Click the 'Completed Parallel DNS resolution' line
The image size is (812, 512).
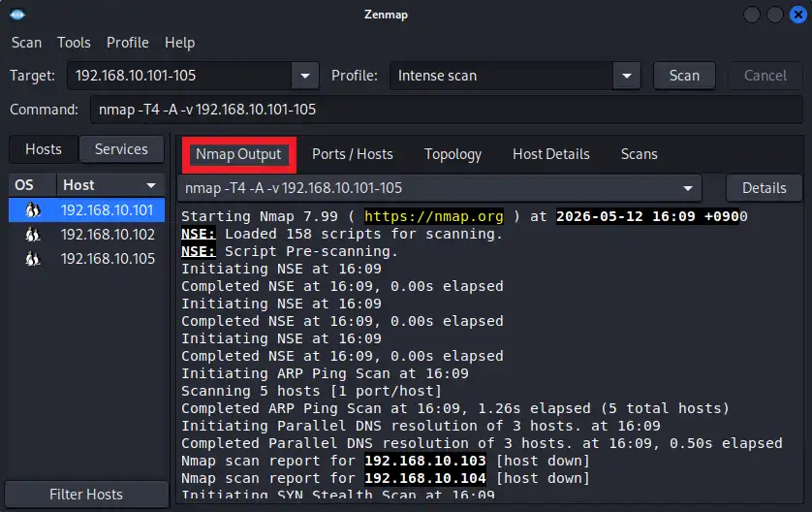[482, 443]
